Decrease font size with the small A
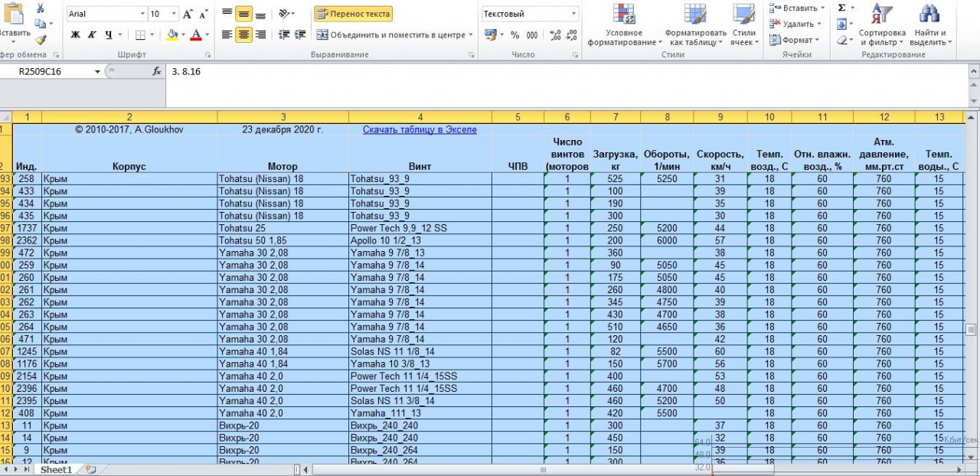 click(203, 14)
